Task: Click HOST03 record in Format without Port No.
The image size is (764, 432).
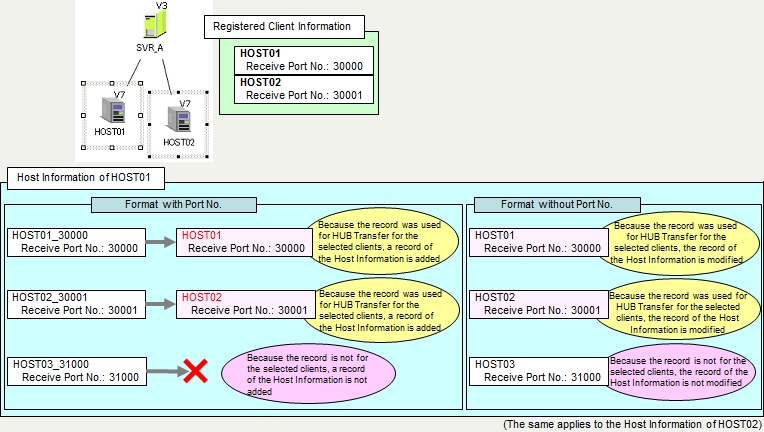Action: pyautogui.click(x=539, y=371)
